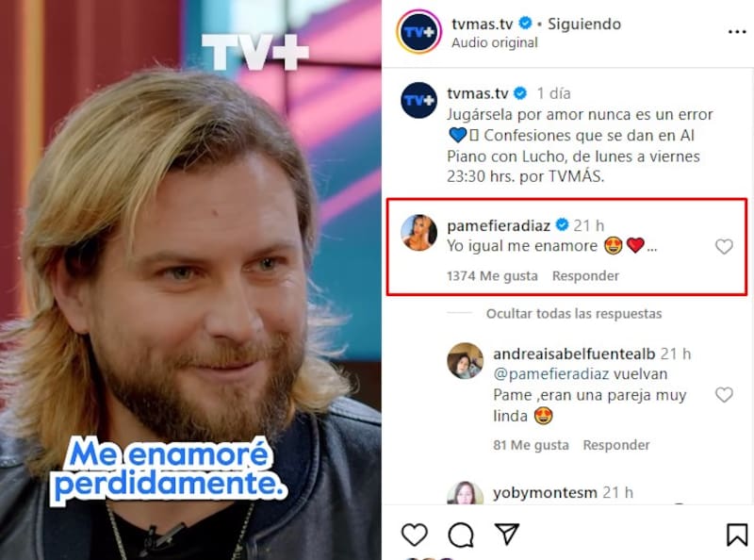
Task: Collapse replies with Ocultar todas las respuestas
Action: [574, 314]
